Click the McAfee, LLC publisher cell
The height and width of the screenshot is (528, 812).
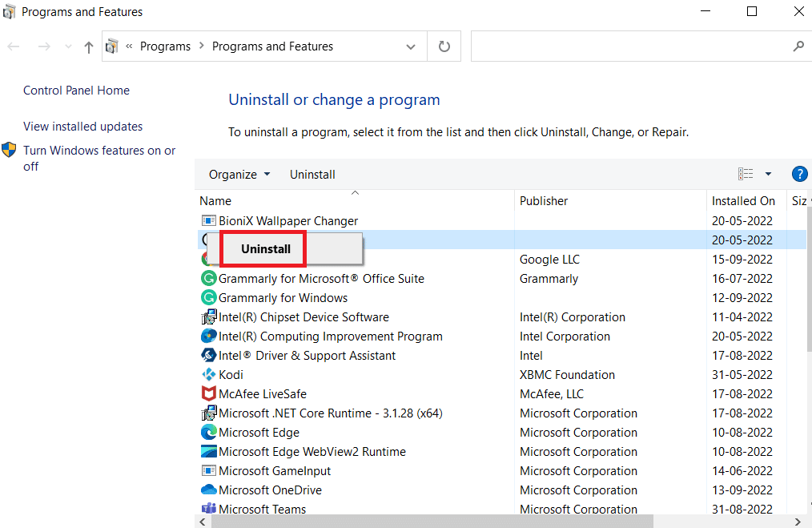[x=552, y=394]
